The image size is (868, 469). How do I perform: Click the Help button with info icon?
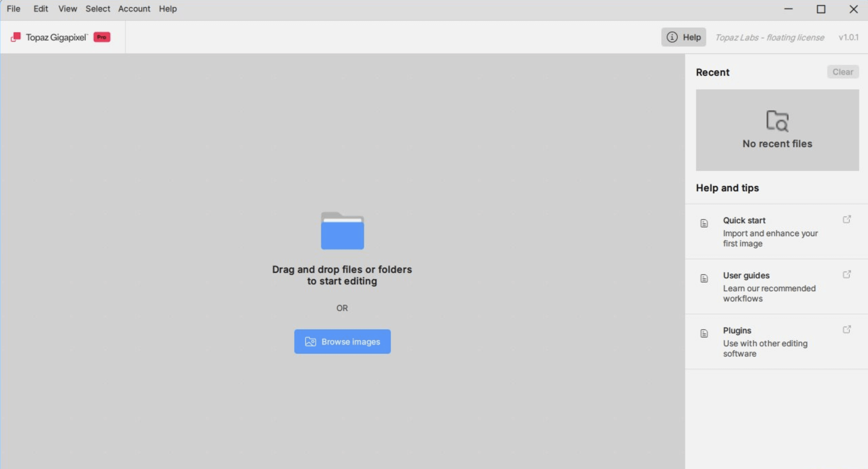pos(683,37)
